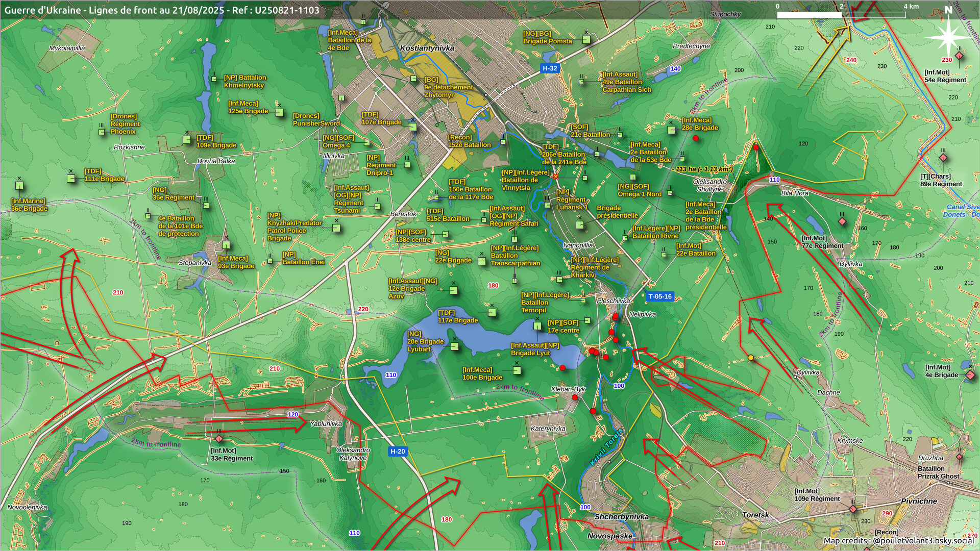Viewport: 980px width, 551px height.
Task: Click the Kostiantynivka city label
Action: pyautogui.click(x=427, y=48)
